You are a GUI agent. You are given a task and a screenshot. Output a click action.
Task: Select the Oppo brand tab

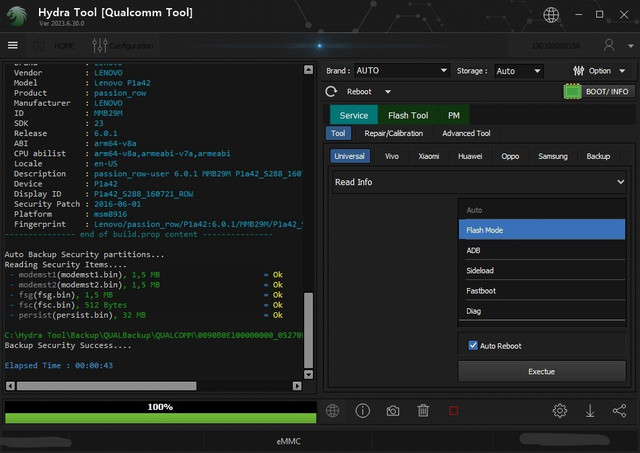click(510, 156)
